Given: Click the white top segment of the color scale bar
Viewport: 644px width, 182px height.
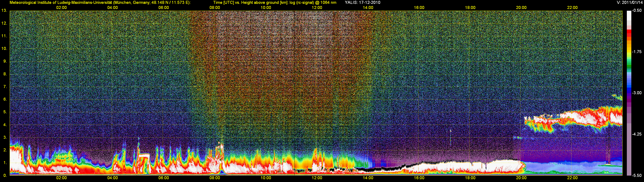Looking at the screenshot, I should (629, 16).
